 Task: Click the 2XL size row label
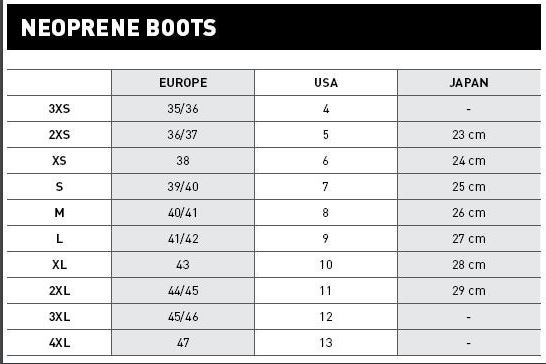click(x=59, y=291)
